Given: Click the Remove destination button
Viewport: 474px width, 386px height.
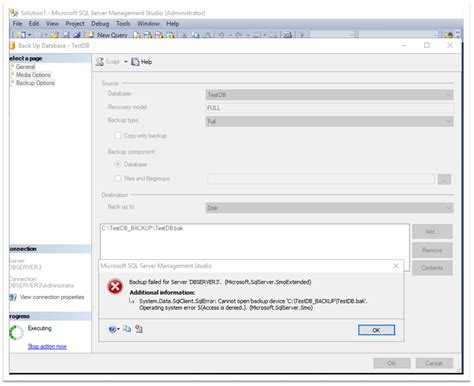Looking at the screenshot, I should click(x=432, y=250).
